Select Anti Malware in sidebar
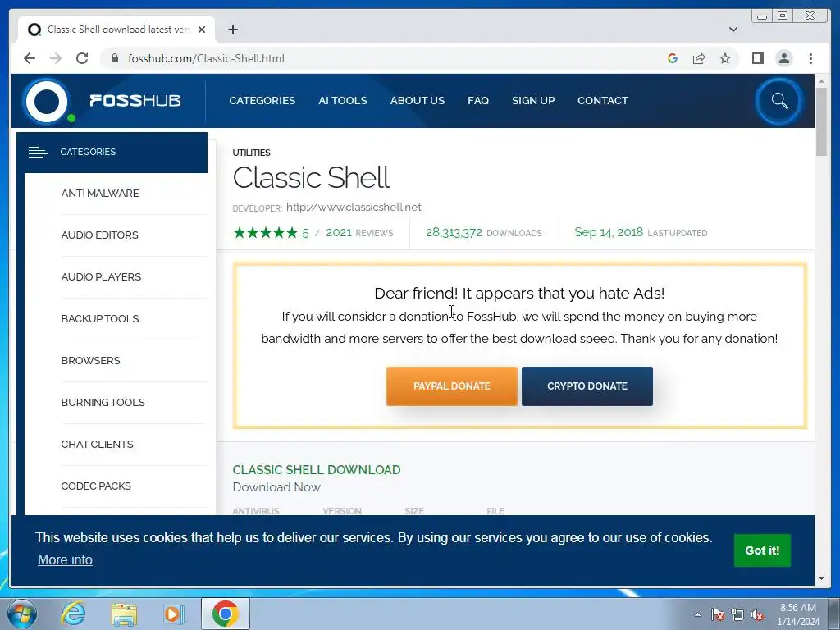 coord(99,194)
